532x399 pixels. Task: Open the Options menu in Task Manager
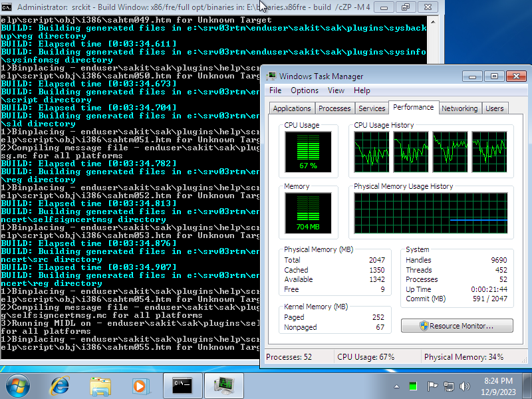(x=305, y=90)
